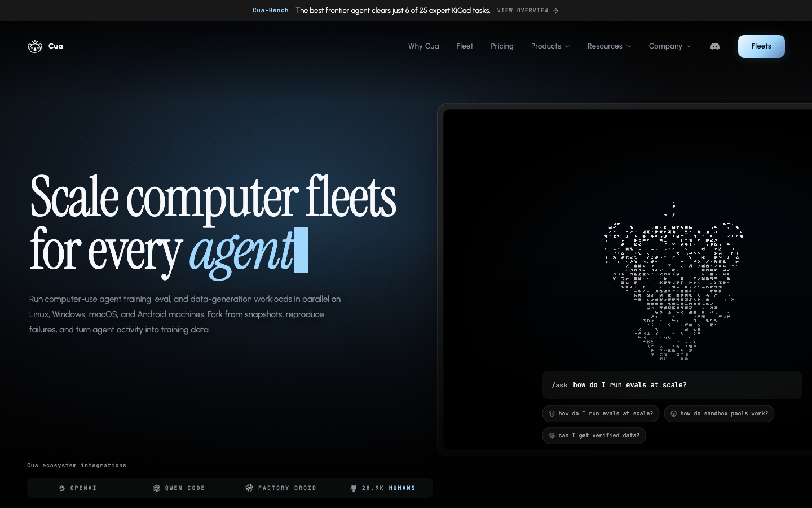Click the layers icon in evals suggestion
The image size is (812, 508).
tap(551, 414)
